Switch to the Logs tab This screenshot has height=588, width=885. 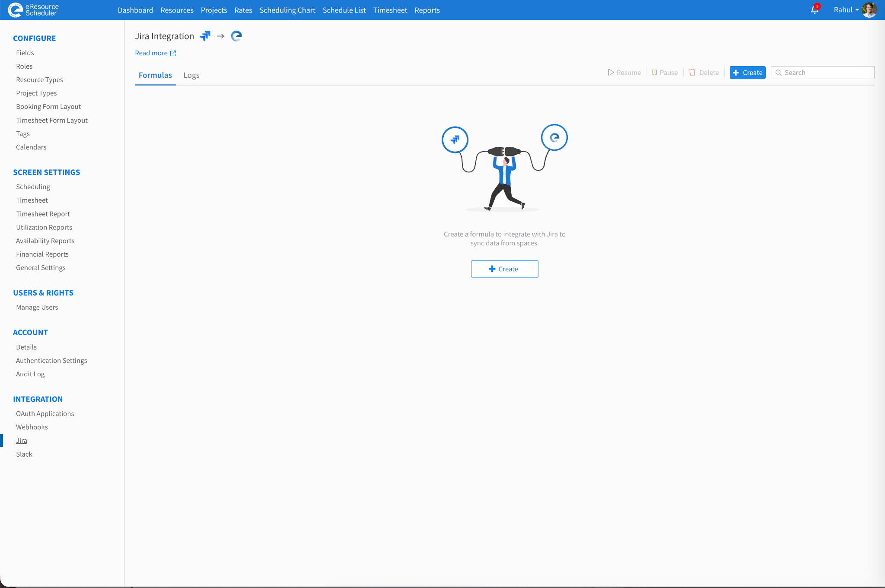pos(191,75)
